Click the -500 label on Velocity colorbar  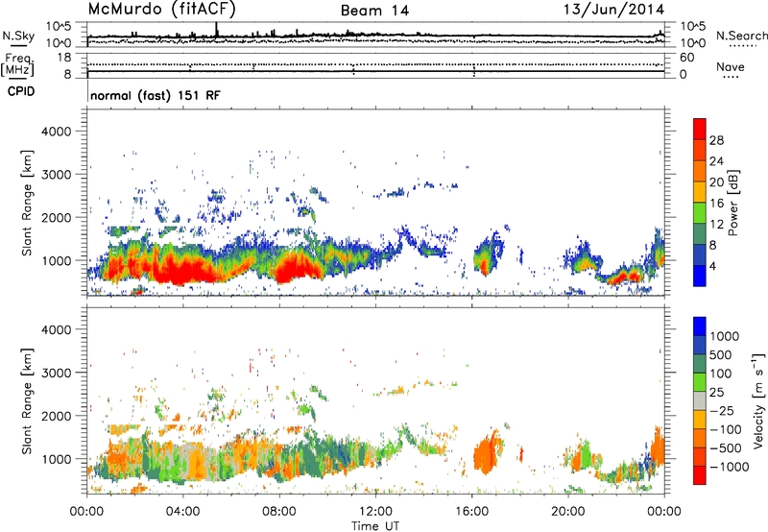click(726, 448)
